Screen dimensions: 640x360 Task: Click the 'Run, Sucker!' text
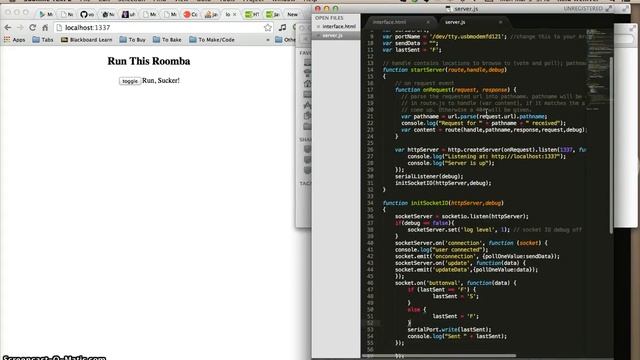[x=161, y=80]
